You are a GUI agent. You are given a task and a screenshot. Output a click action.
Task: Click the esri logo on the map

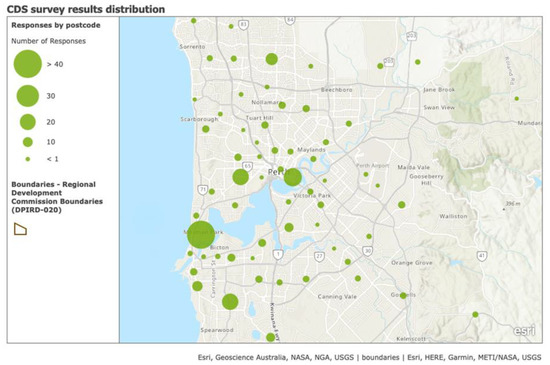[x=524, y=330]
